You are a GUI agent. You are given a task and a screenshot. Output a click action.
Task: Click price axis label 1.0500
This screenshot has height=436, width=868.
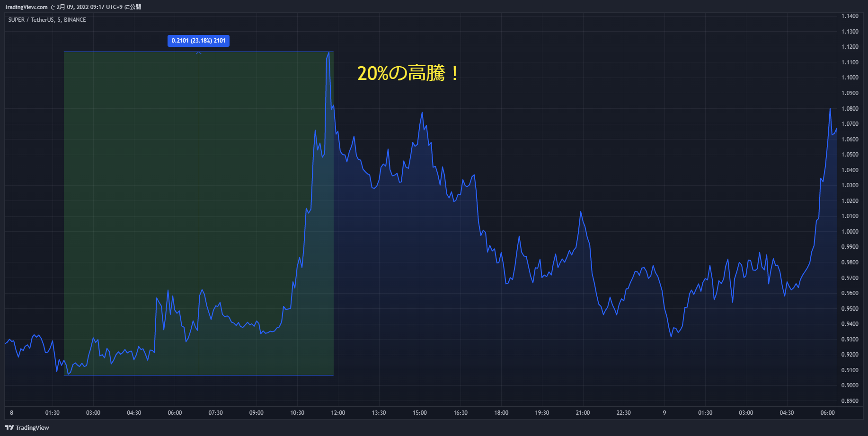[850, 155]
